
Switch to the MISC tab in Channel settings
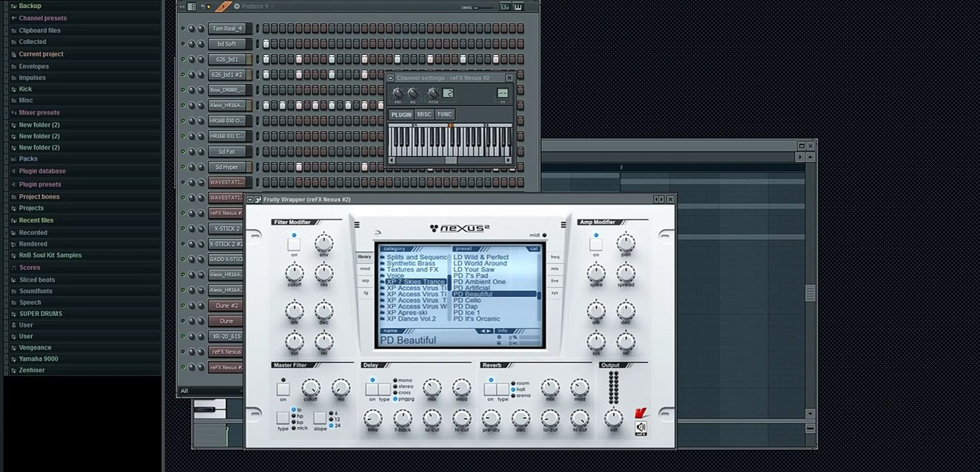(424, 115)
